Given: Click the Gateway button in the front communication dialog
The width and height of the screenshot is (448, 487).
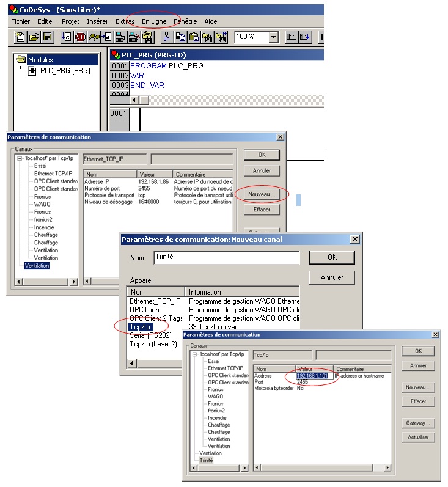Looking at the screenshot, I should tap(418, 423).
